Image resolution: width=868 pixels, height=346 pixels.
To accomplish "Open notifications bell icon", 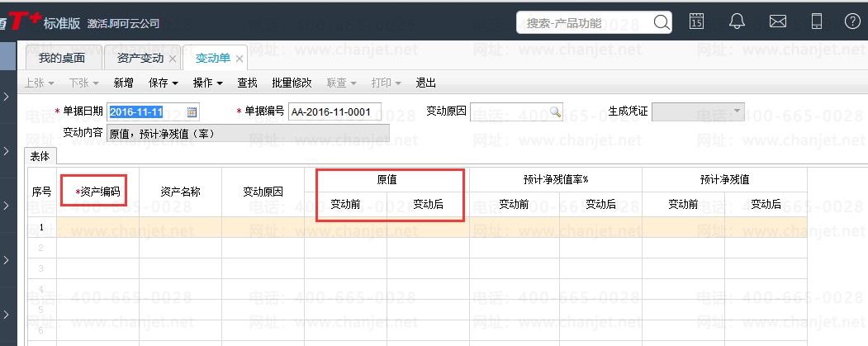I will [x=737, y=21].
